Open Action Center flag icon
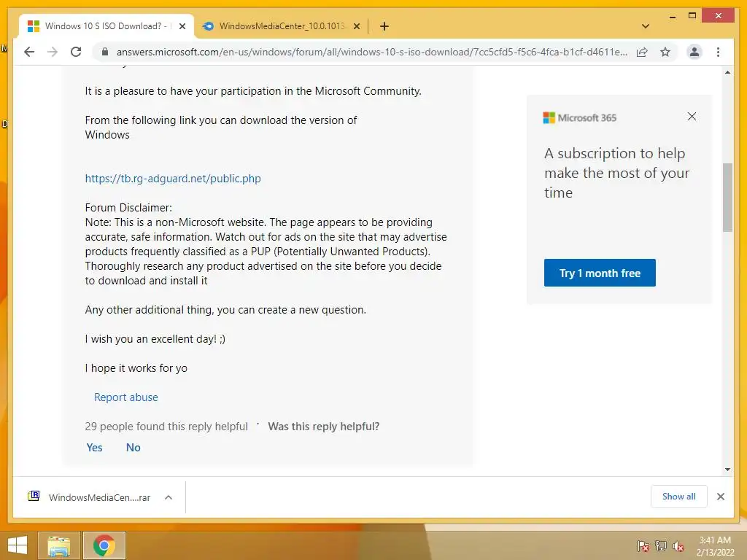Screen dimensions: 747x560 pyautogui.click(x=643, y=546)
